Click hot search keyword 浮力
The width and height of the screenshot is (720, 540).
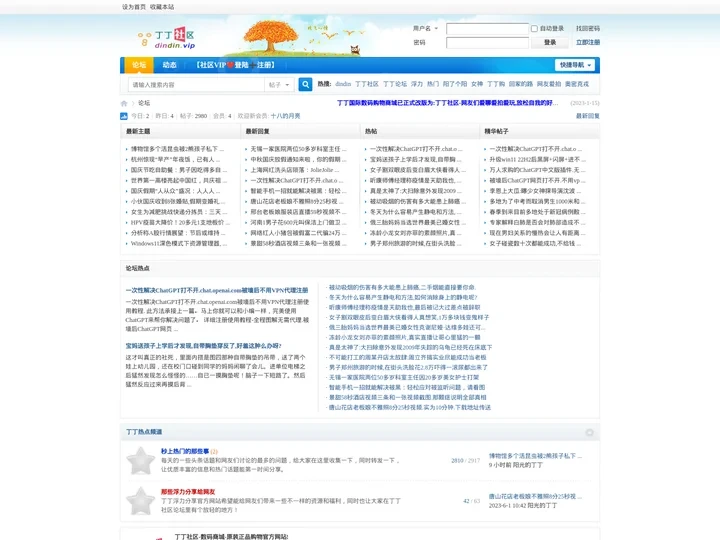(x=417, y=84)
